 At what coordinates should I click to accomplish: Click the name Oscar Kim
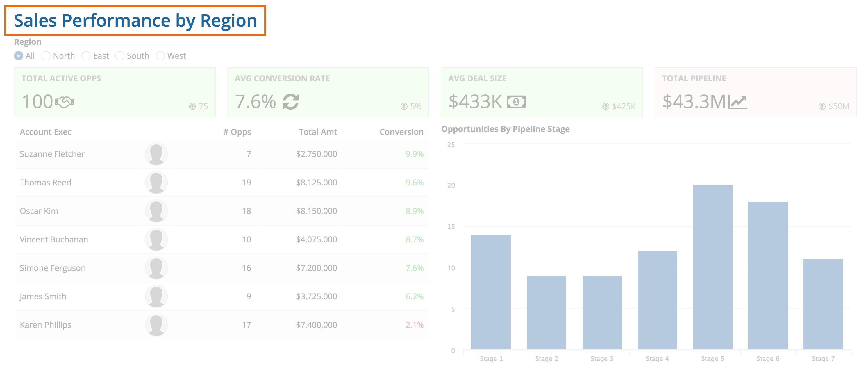39,211
